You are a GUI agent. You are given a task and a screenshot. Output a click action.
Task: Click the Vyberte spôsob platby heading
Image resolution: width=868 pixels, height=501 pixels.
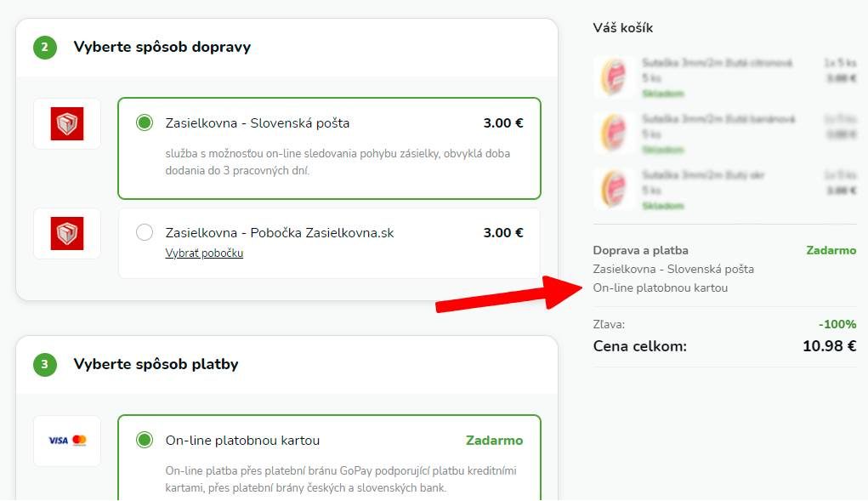coord(156,364)
